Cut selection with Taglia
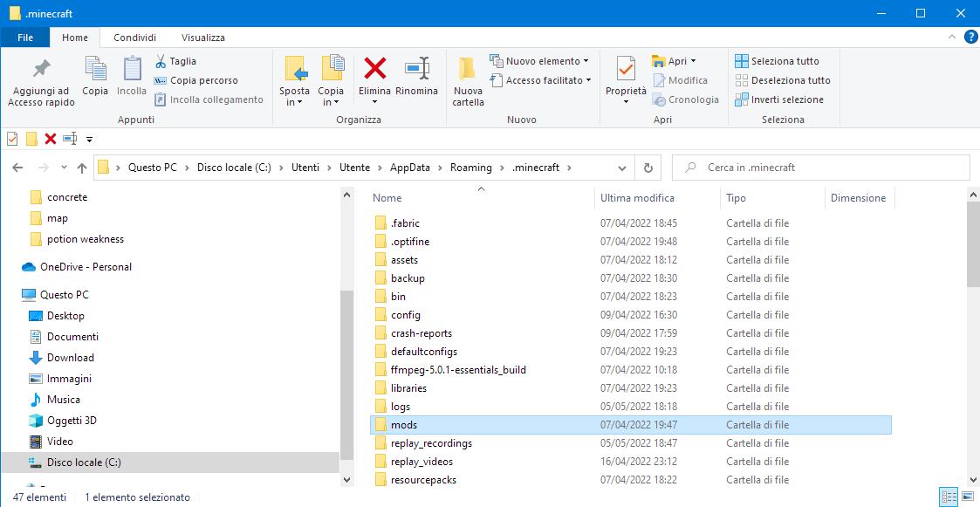 175,61
